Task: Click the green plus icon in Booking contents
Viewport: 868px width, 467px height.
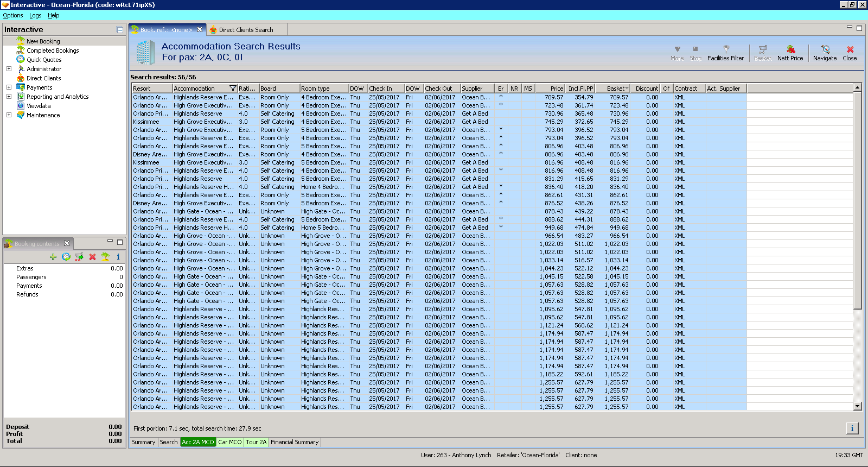Action: 53,257
